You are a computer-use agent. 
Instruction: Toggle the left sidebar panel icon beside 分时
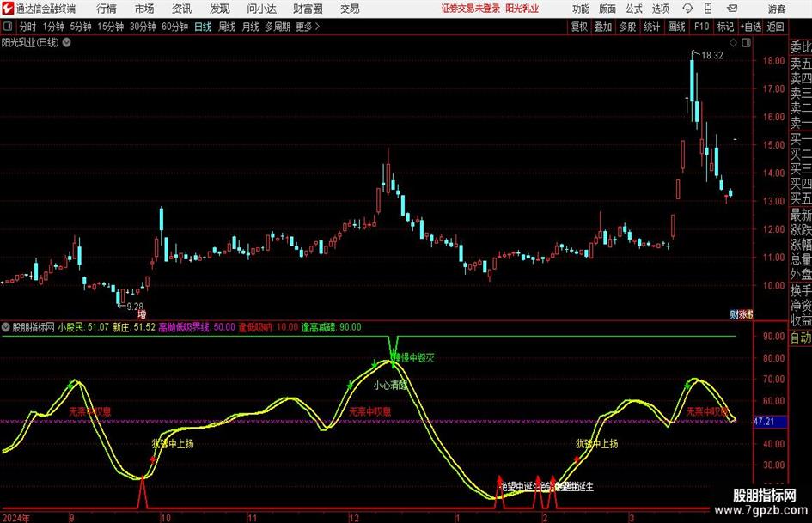coord(7,27)
